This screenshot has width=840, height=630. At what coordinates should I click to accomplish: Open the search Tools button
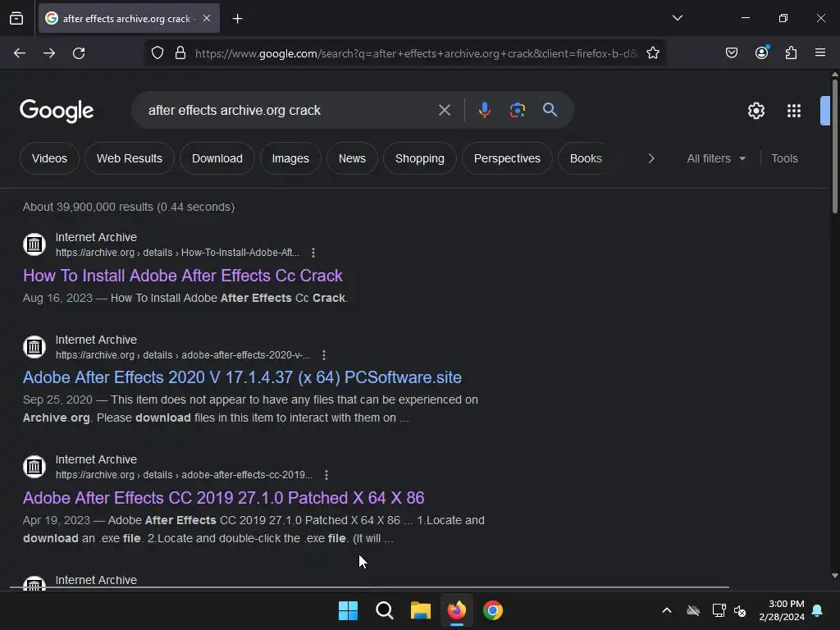click(784, 158)
